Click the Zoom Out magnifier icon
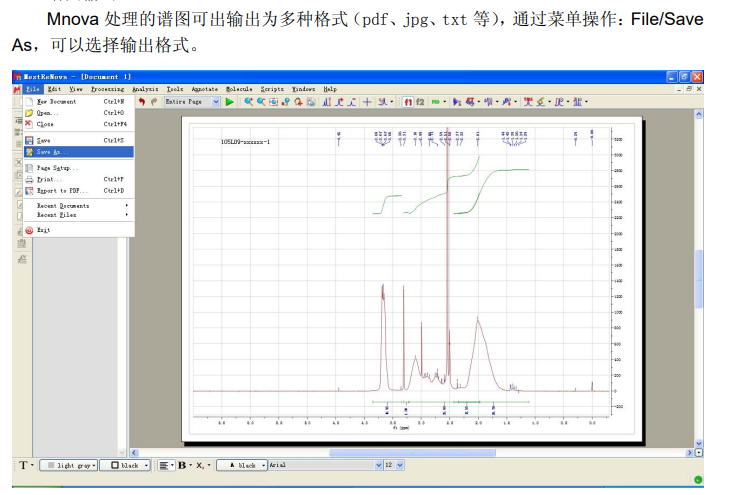The width and height of the screenshot is (729, 495). 261,102
